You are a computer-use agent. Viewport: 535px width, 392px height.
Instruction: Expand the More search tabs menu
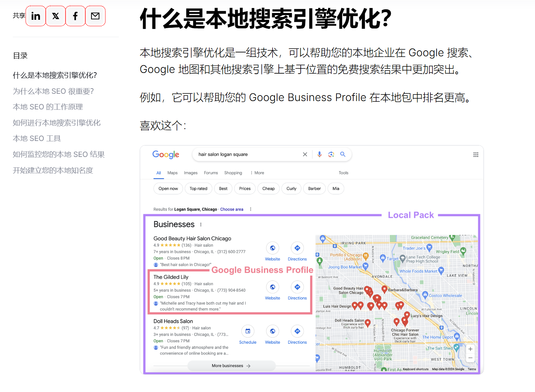(x=257, y=173)
